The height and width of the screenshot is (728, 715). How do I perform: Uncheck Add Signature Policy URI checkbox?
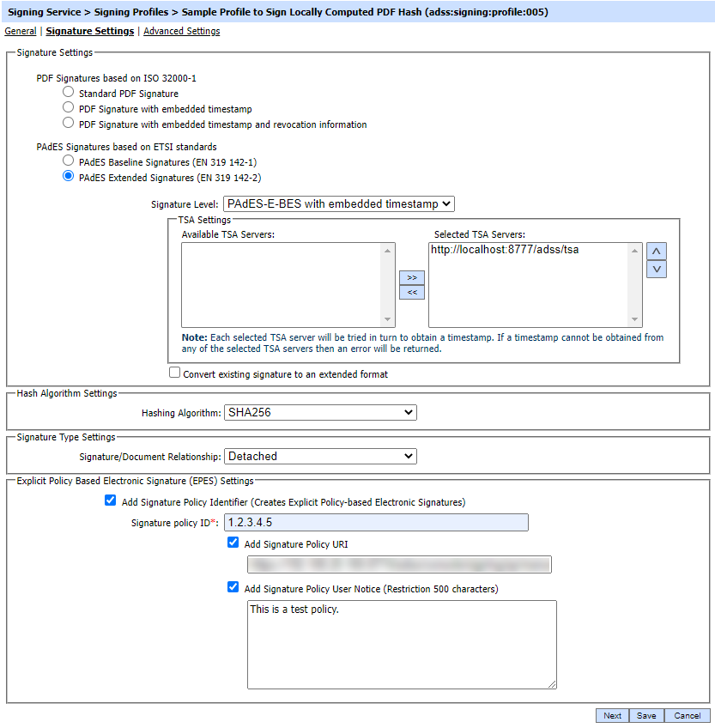(233, 543)
